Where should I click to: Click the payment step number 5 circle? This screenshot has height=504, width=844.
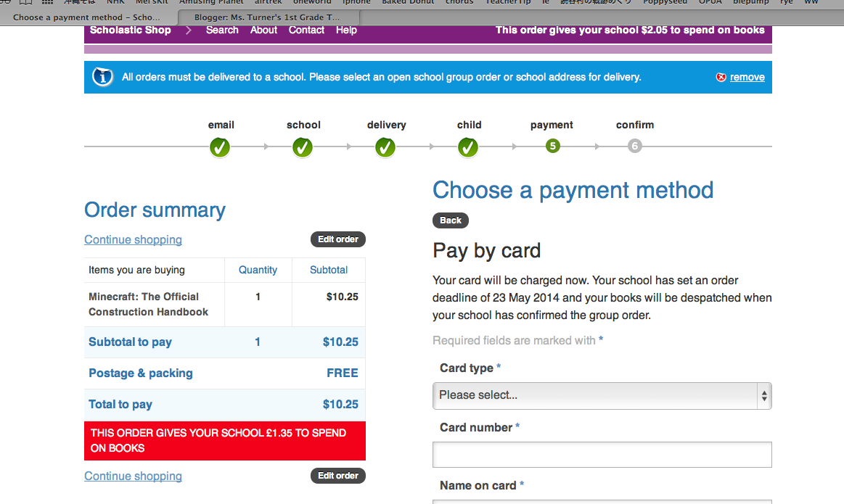pos(552,146)
